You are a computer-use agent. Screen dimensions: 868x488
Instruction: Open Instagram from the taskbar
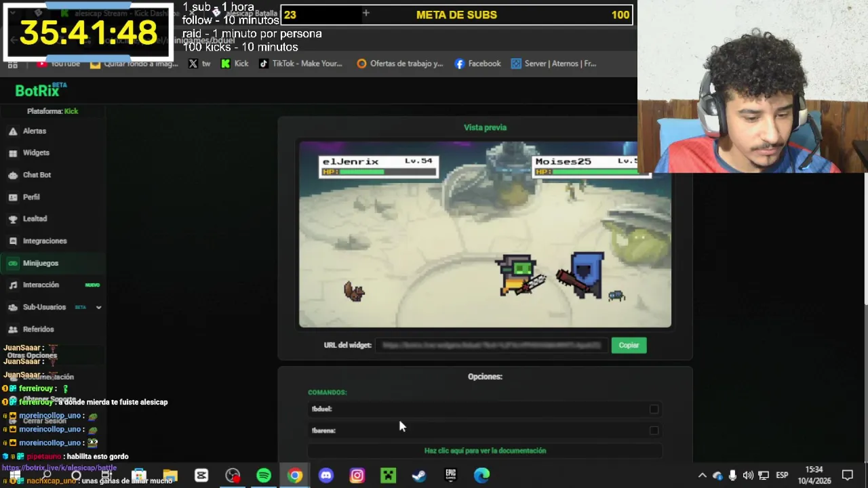357,476
